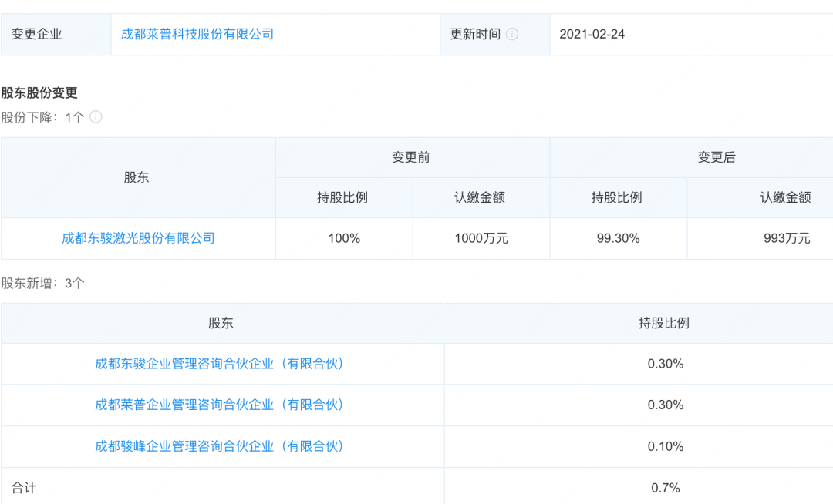The width and height of the screenshot is (833, 504).
Task: Click the 股东股份变更 section heading
Action: [39, 92]
